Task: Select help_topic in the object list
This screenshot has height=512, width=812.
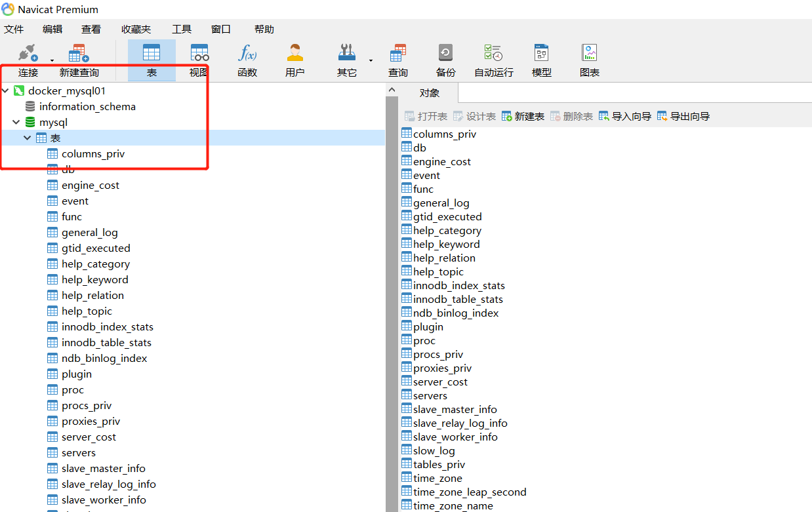Action: point(438,271)
